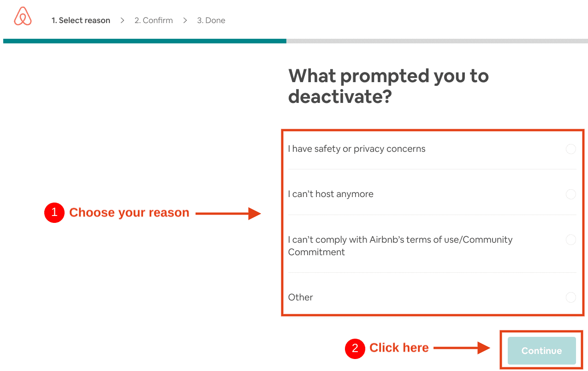Click the "What prompted you to deactivate?" heading
588x371 pixels.
pyautogui.click(x=388, y=86)
